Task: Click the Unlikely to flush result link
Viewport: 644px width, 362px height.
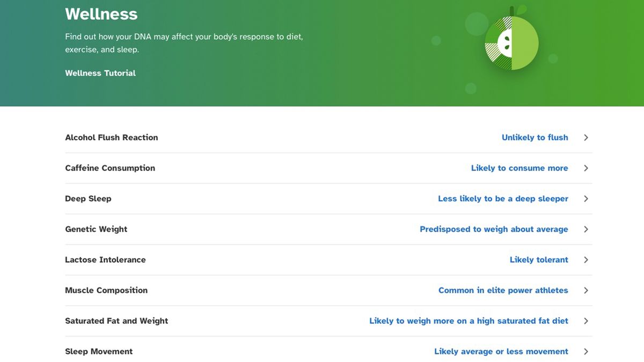Action: coord(535,137)
